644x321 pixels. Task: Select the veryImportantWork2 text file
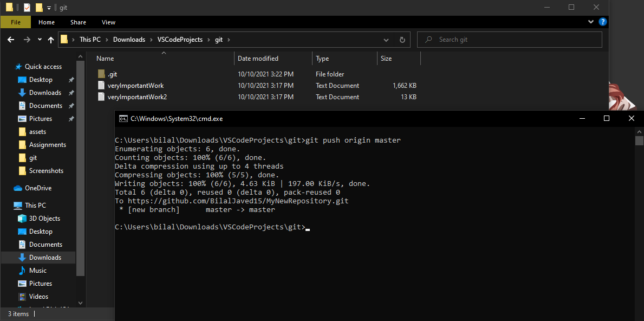pyautogui.click(x=137, y=97)
